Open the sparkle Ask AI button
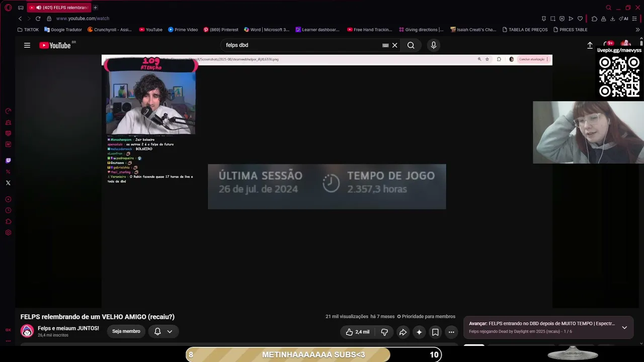Viewport: 644px width, 362px height. pyautogui.click(x=419, y=332)
